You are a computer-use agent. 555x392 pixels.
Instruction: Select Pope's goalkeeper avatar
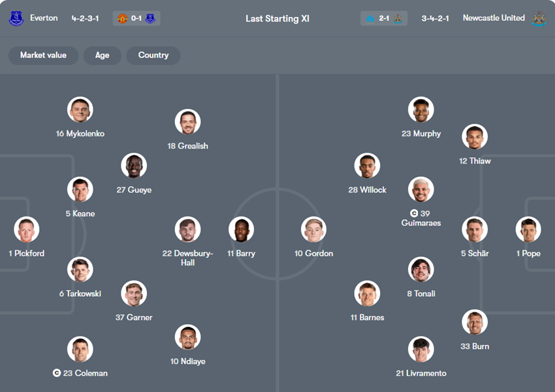point(528,230)
